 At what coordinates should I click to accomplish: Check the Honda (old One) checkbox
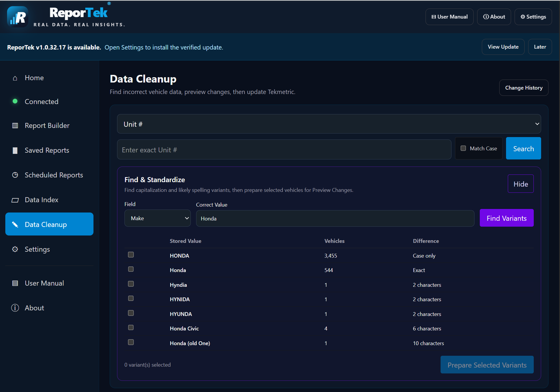pyautogui.click(x=131, y=342)
